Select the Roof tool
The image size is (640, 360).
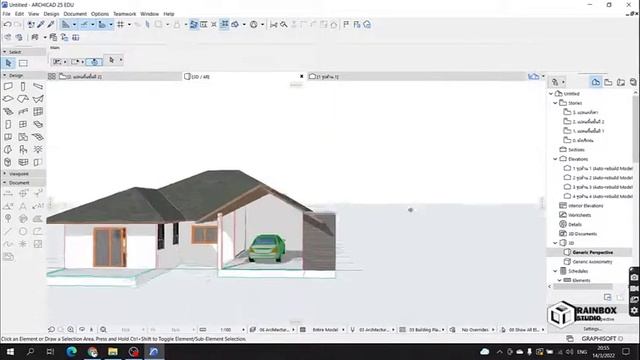point(23,99)
